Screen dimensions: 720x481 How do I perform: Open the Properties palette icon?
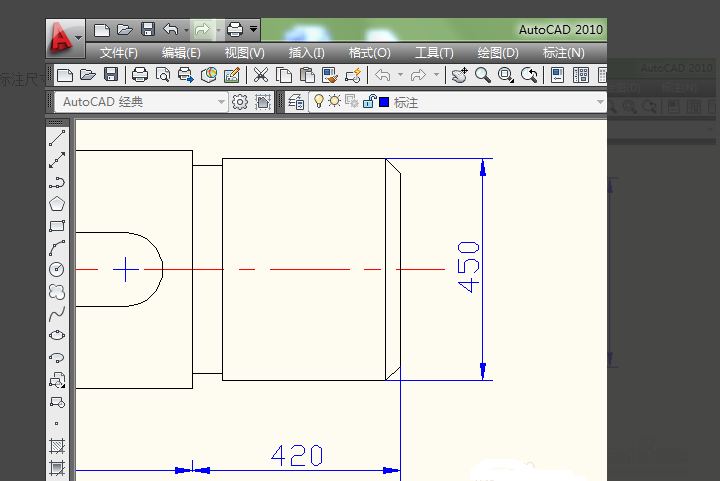click(557, 75)
